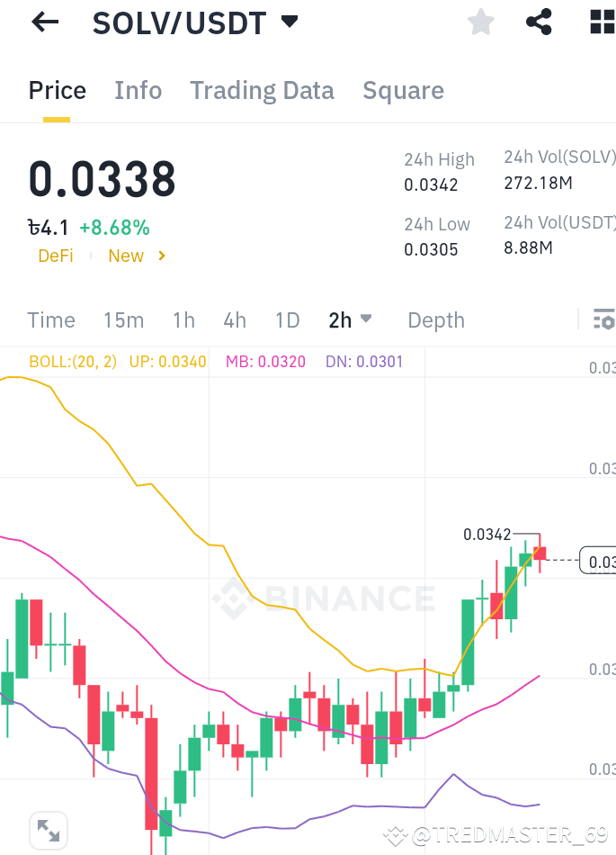
Task: Open the grid menu at top right
Action: pos(600,22)
